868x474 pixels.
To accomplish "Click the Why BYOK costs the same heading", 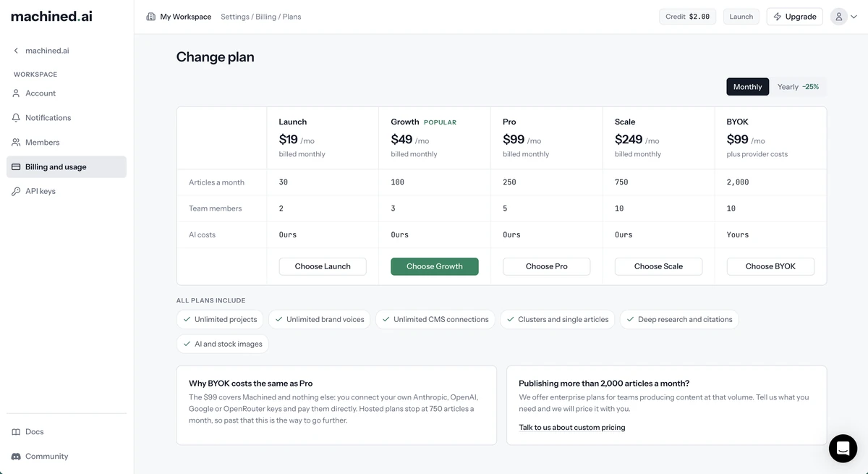I will point(251,384).
